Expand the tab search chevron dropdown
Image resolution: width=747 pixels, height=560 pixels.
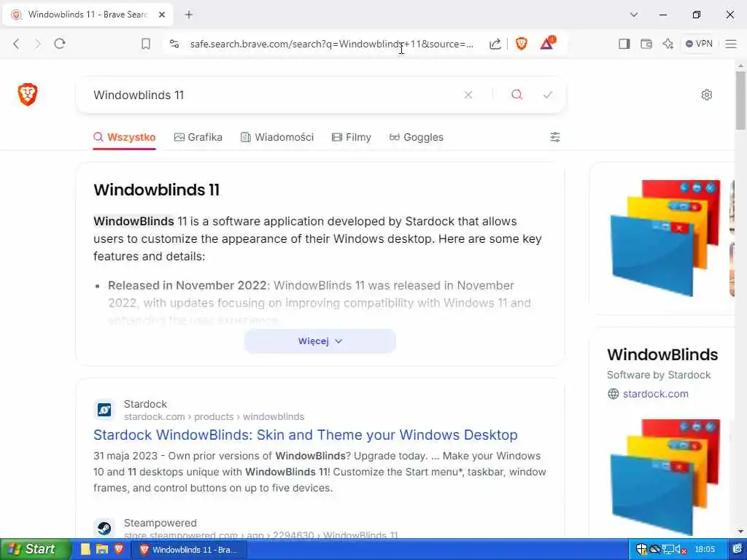point(634,15)
